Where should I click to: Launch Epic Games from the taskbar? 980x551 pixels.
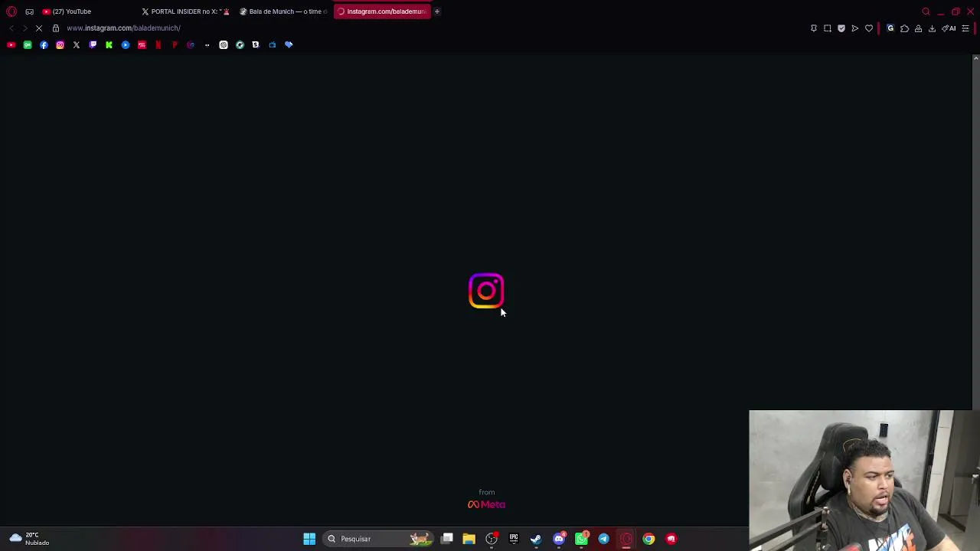coord(514,539)
